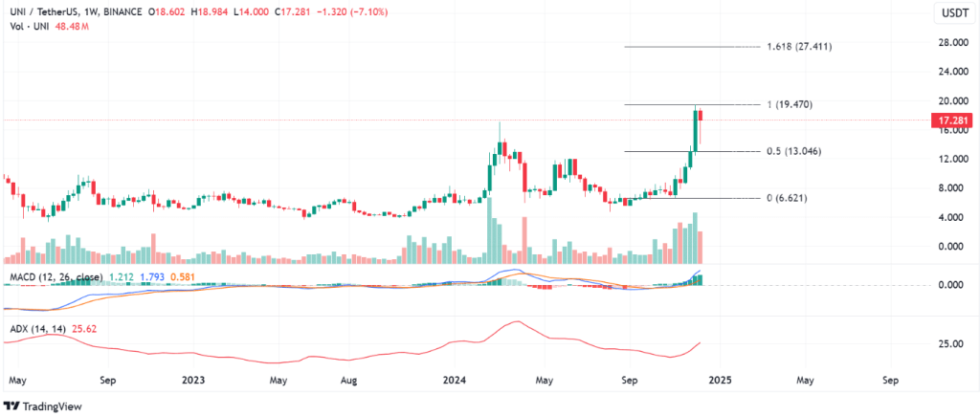The image size is (980, 416).
Task: Click the TradingView logo
Action: click(x=42, y=406)
